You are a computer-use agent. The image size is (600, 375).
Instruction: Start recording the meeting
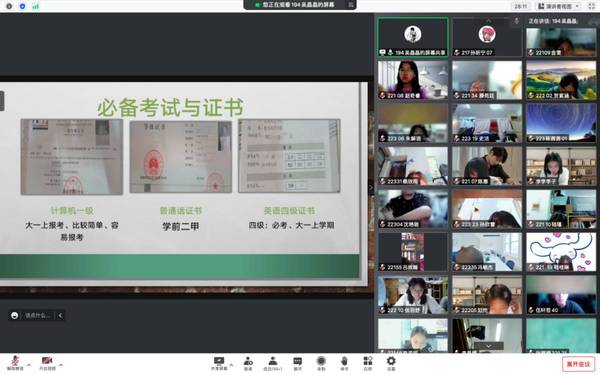321,363
